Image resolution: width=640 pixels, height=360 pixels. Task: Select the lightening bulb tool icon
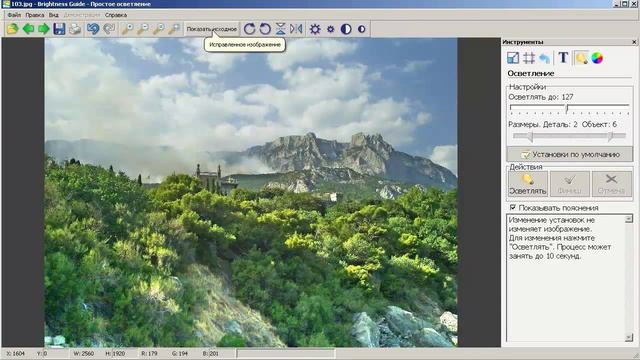(581, 58)
